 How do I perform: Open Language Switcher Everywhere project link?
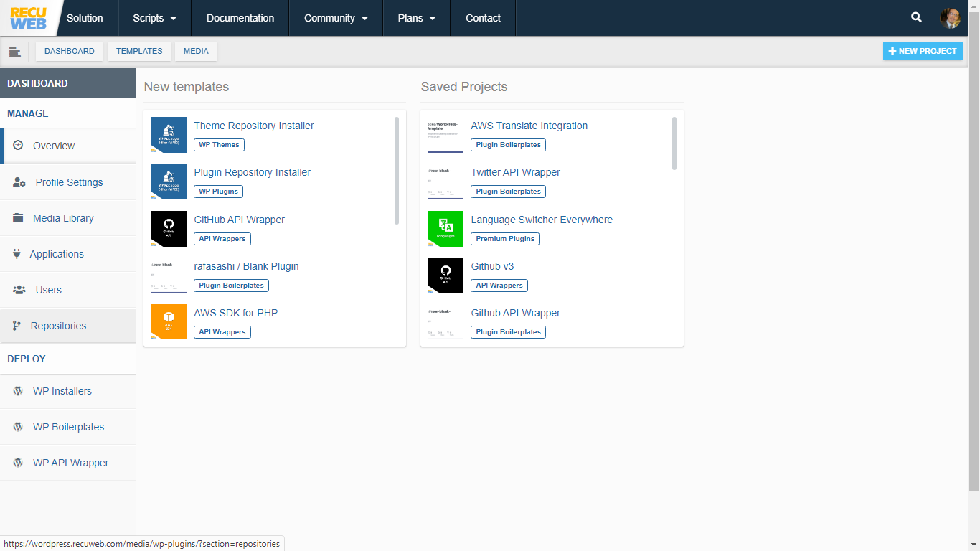click(542, 220)
